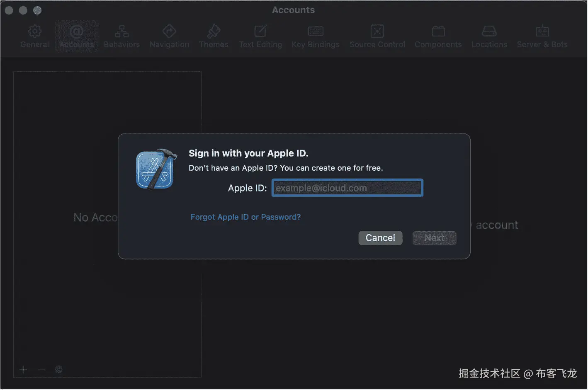Cancel the Apple ID sign-in dialog
The width and height of the screenshot is (588, 390).
[x=380, y=238]
